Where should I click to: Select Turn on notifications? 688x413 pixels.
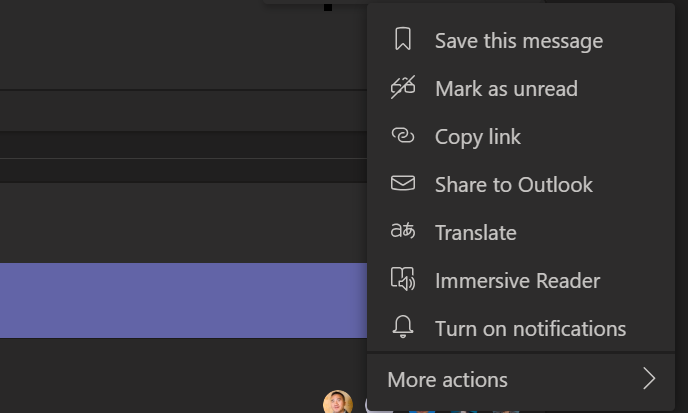tap(521, 328)
